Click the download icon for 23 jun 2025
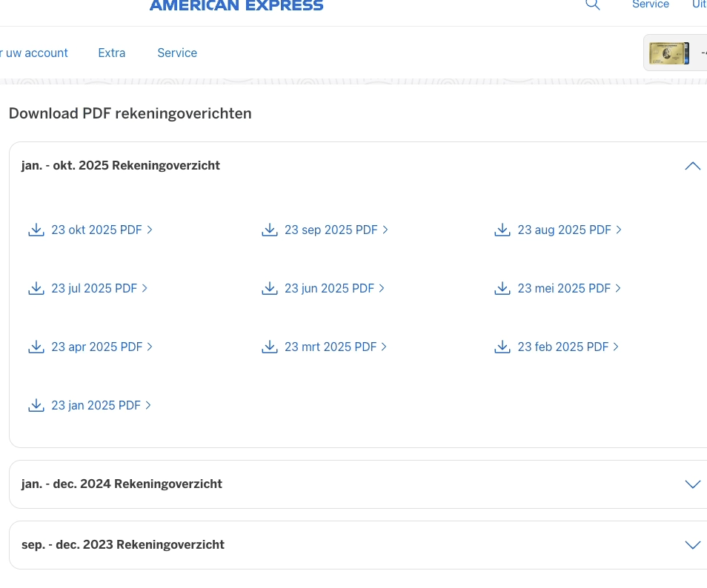This screenshot has height=588, width=707. [x=269, y=288]
